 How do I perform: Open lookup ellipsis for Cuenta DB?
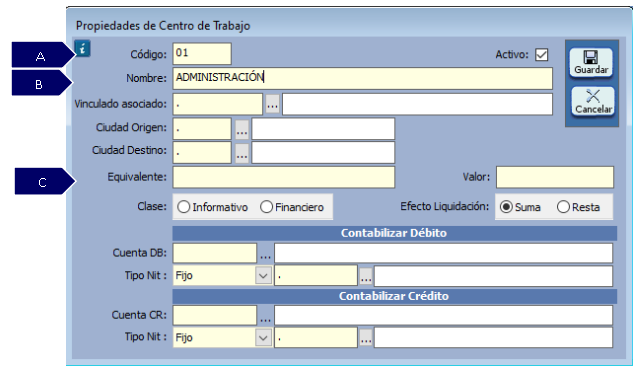tap(265, 254)
